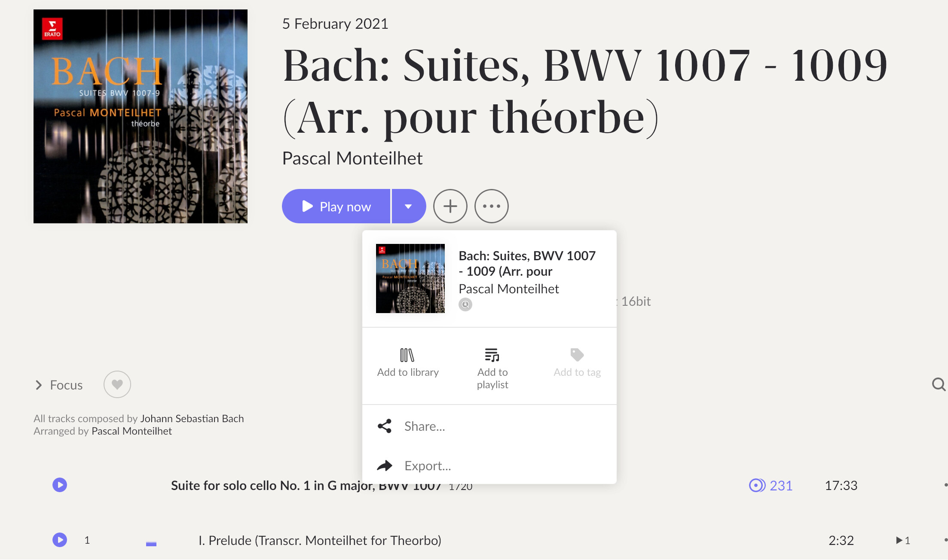Open the Play now dropdown arrow
Viewport: 948px width, 560px height.
408,206
